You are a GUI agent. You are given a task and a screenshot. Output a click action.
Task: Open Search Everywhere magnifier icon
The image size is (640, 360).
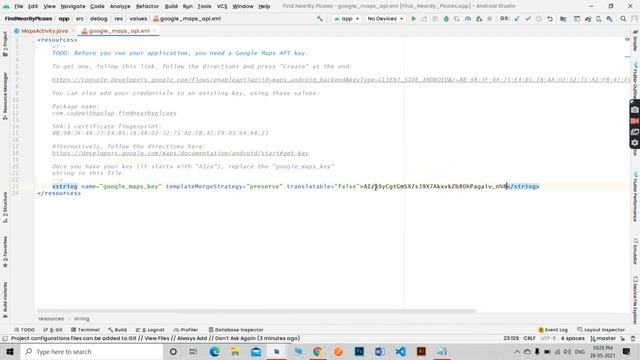[x=623, y=19]
